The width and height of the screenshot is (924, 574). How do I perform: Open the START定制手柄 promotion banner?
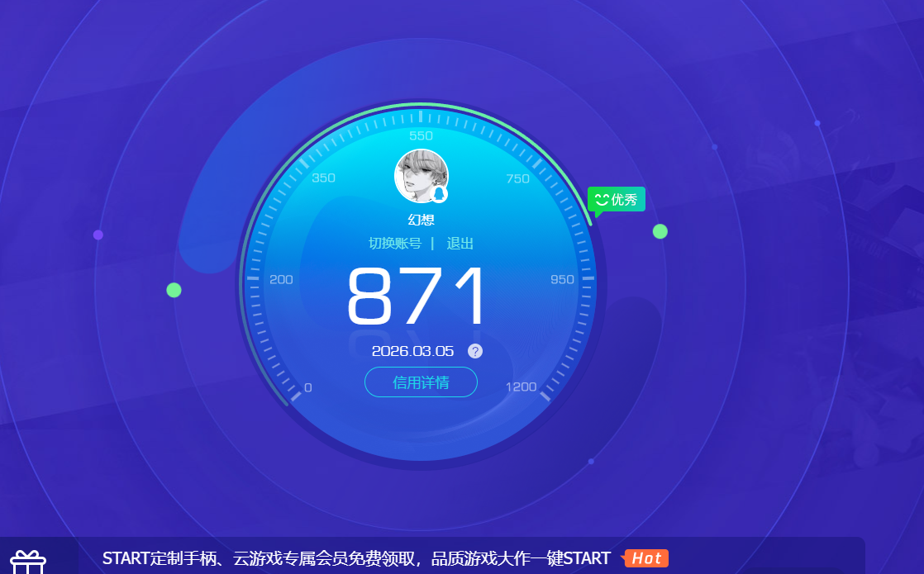pos(355,558)
